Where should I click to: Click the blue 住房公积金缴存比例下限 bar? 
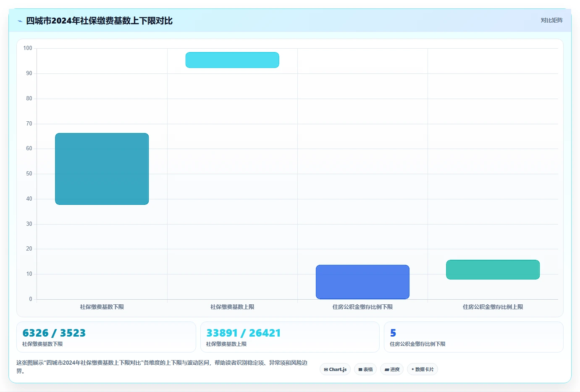point(362,282)
